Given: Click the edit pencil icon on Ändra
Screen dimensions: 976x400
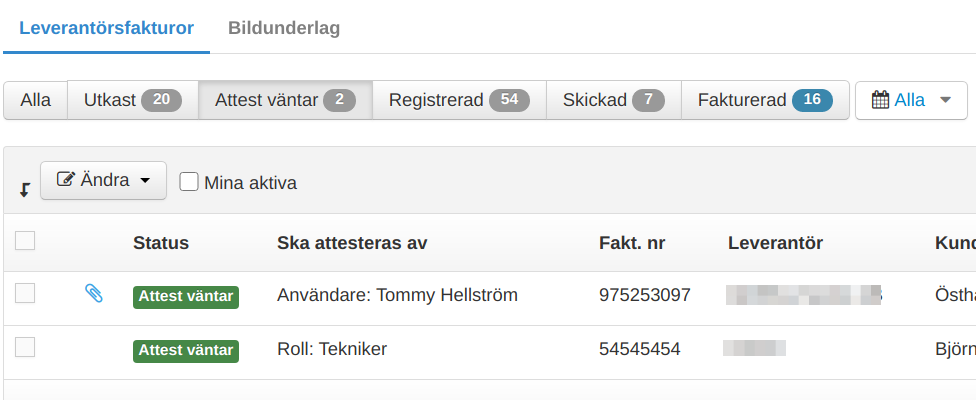Looking at the screenshot, I should [x=65, y=180].
